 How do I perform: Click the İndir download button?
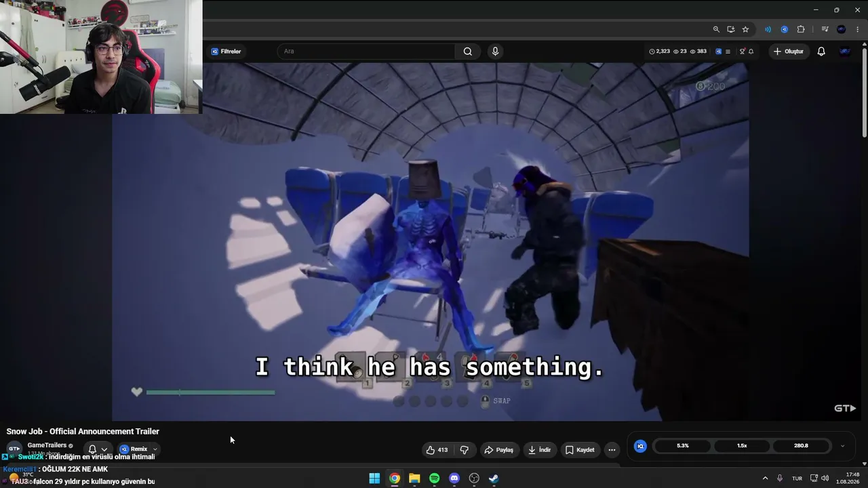click(x=540, y=450)
